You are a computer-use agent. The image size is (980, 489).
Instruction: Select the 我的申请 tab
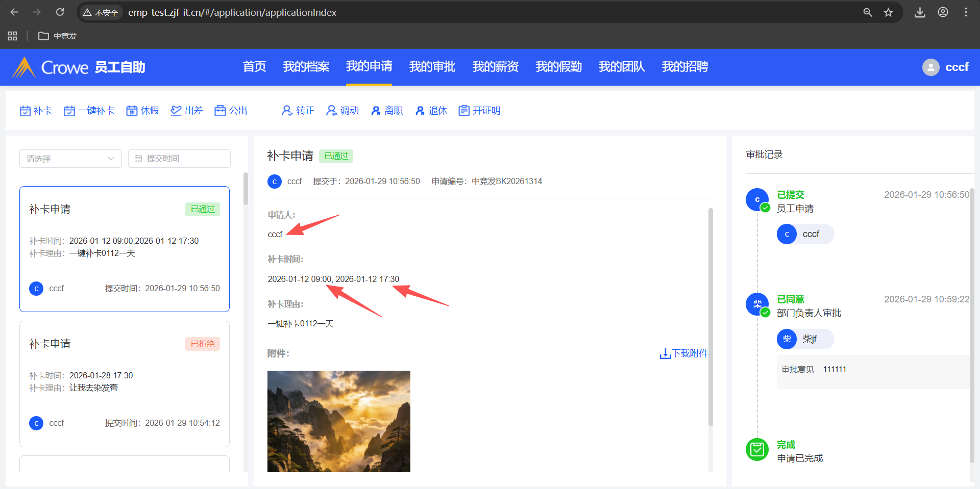(x=369, y=66)
